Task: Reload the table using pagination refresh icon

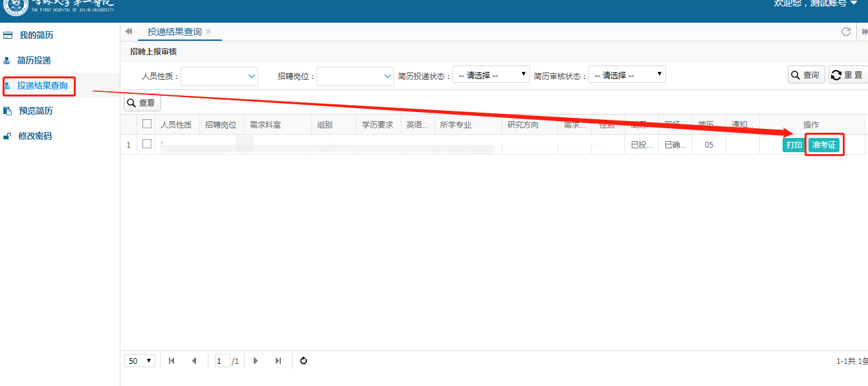Action: [x=304, y=361]
